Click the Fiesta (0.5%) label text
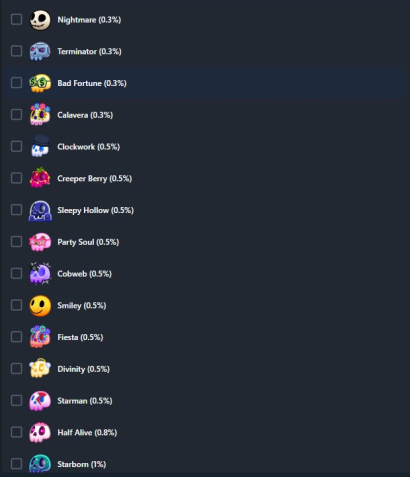 [x=80, y=337]
